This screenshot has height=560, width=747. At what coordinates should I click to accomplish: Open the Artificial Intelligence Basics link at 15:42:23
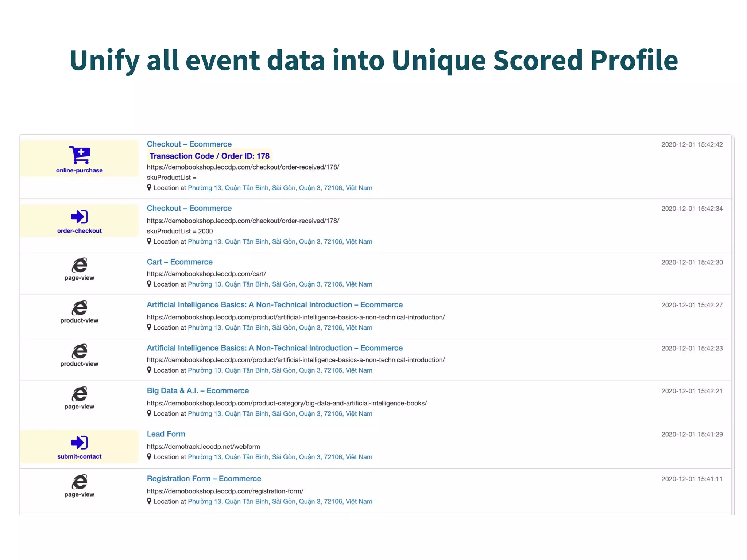[275, 348]
